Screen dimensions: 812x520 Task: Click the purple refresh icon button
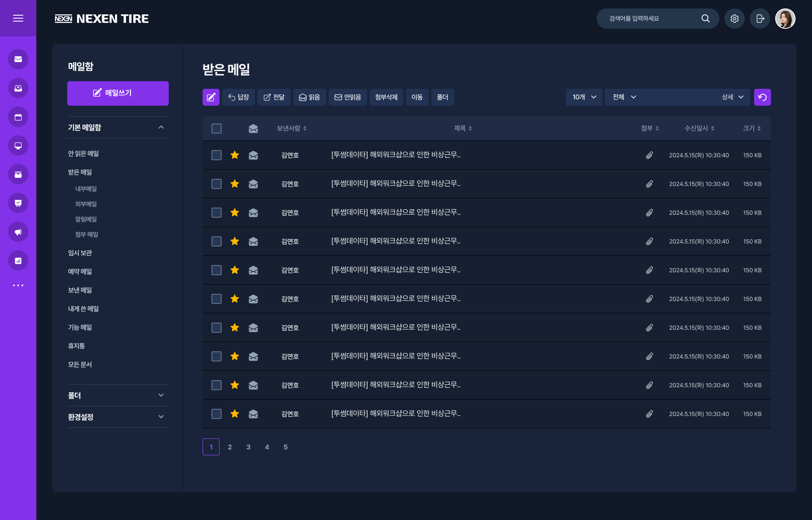(762, 97)
